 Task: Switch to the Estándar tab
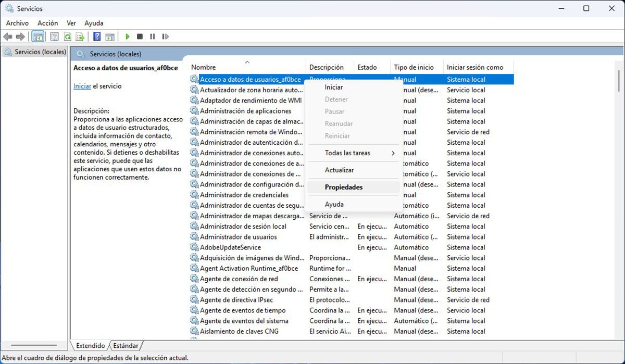[126, 346]
